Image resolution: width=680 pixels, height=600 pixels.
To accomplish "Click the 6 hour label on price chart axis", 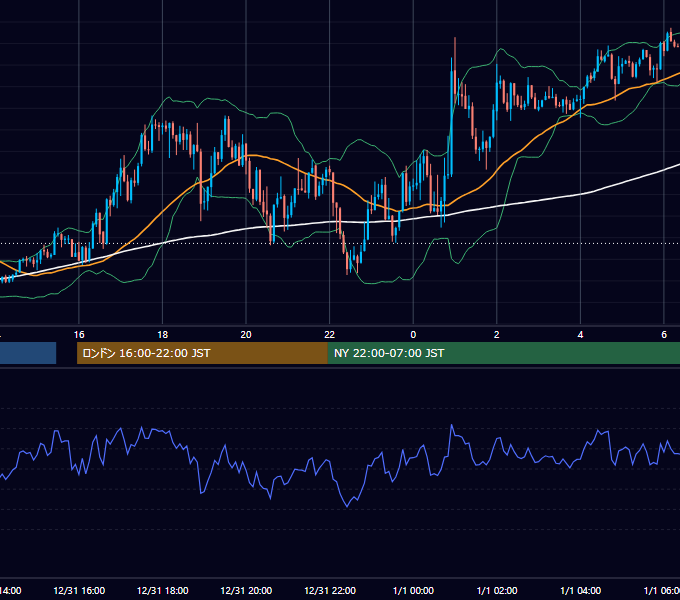I will coord(664,335).
